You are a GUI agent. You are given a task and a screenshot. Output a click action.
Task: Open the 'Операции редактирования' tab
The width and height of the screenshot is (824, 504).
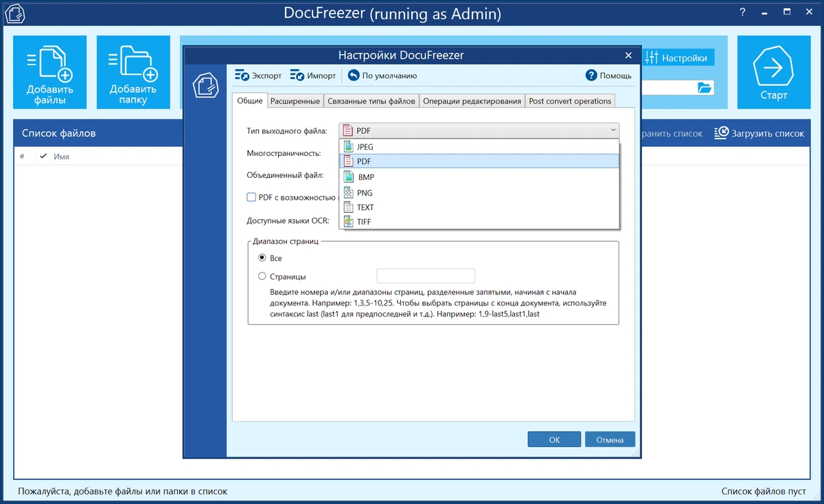(x=472, y=101)
